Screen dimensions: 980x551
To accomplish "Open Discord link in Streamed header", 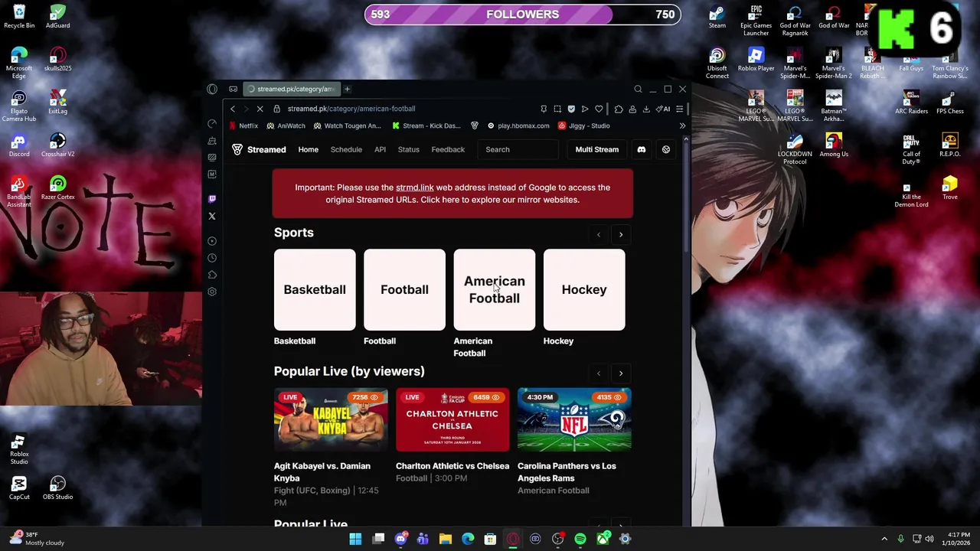I will click(x=642, y=149).
